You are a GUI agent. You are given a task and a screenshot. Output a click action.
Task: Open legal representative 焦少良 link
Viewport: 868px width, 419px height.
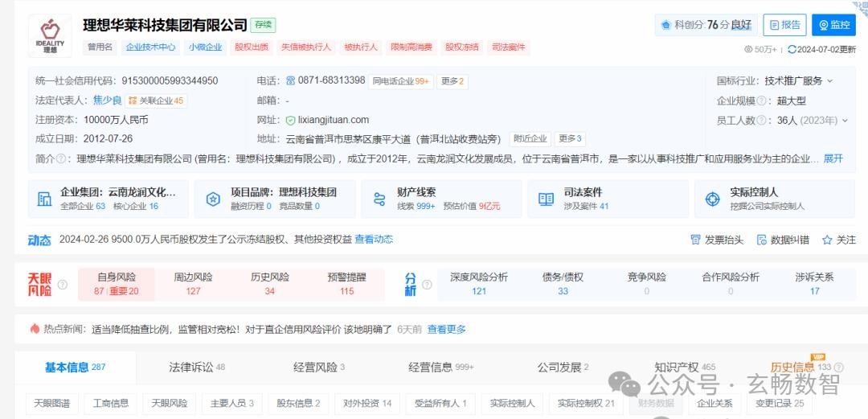pos(107,101)
